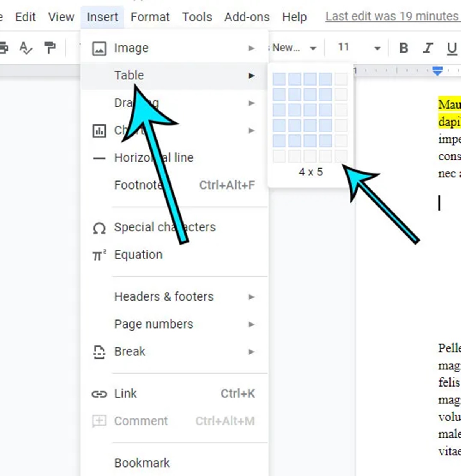Select the paint format roller icon
This screenshot has width=461, height=476.
(50, 48)
